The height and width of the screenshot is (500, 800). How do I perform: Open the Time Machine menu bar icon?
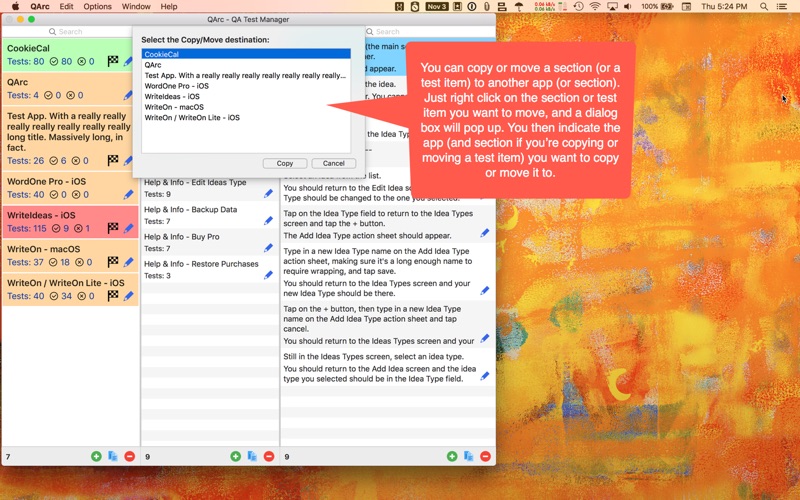coord(579,7)
